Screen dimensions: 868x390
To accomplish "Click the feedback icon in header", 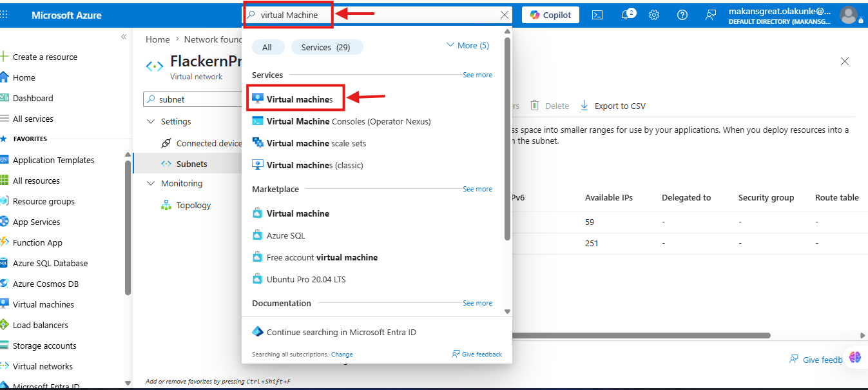I will [711, 15].
